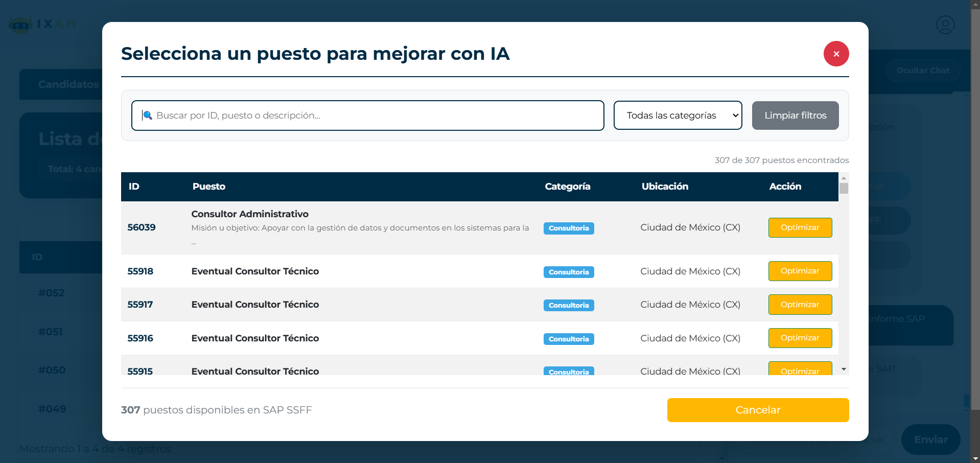Optimizar puesto 55917

tap(800, 305)
